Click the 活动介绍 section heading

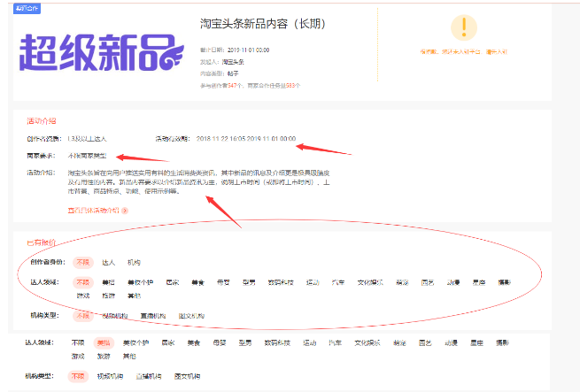(41, 121)
